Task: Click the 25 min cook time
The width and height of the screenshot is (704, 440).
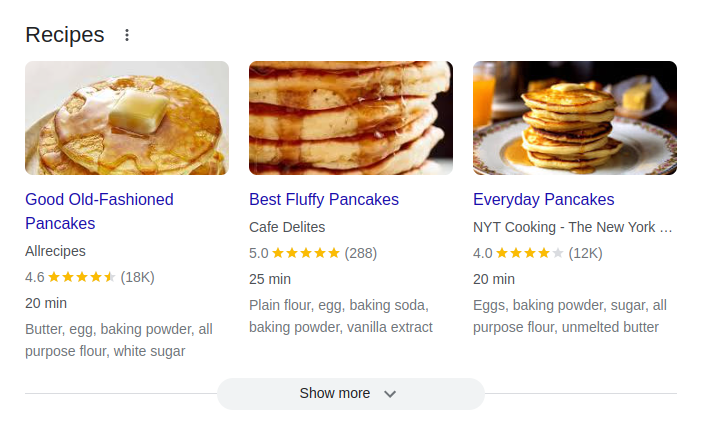Action: pos(270,279)
